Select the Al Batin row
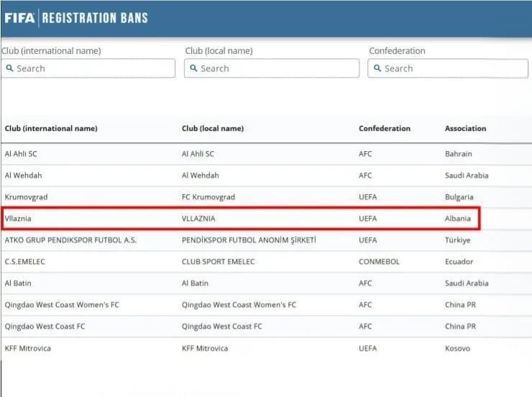Viewport: 532px width, 397px height. [x=18, y=283]
